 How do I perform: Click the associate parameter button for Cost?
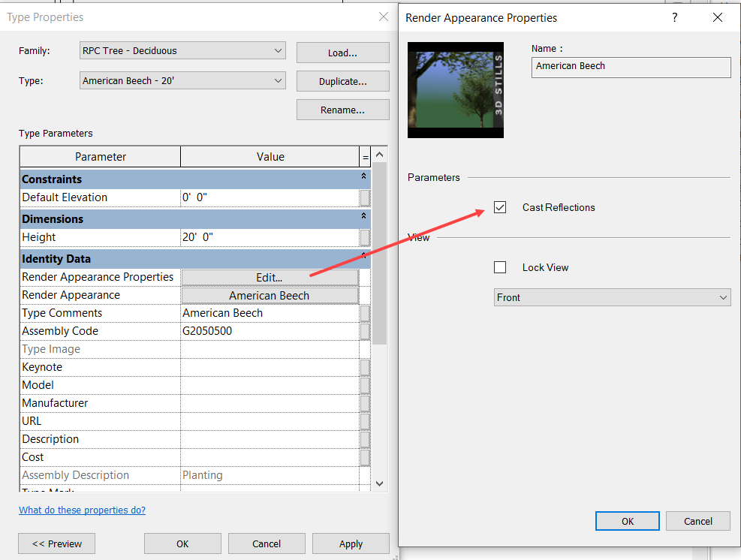coord(365,457)
